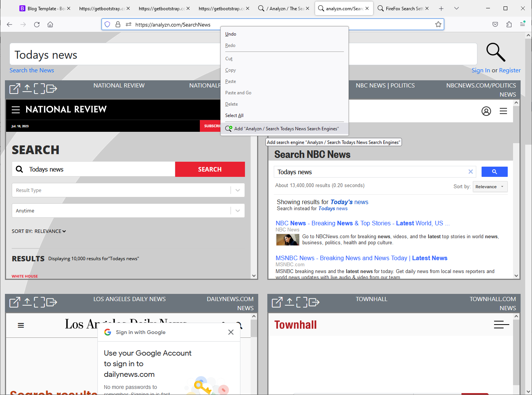This screenshot has width=532, height=395.
Task: Click the Townhall logo text
Action: coord(295,325)
